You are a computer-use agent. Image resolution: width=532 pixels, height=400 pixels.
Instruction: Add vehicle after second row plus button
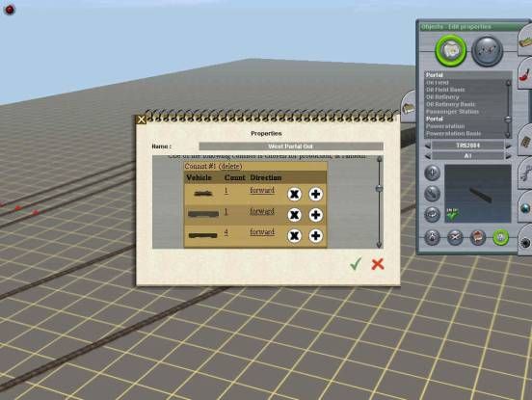tap(315, 215)
